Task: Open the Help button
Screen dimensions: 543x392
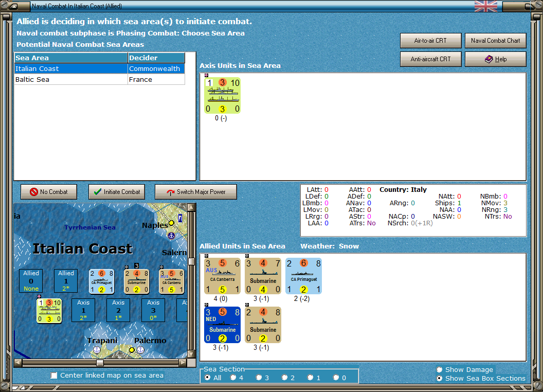Action: [496, 59]
